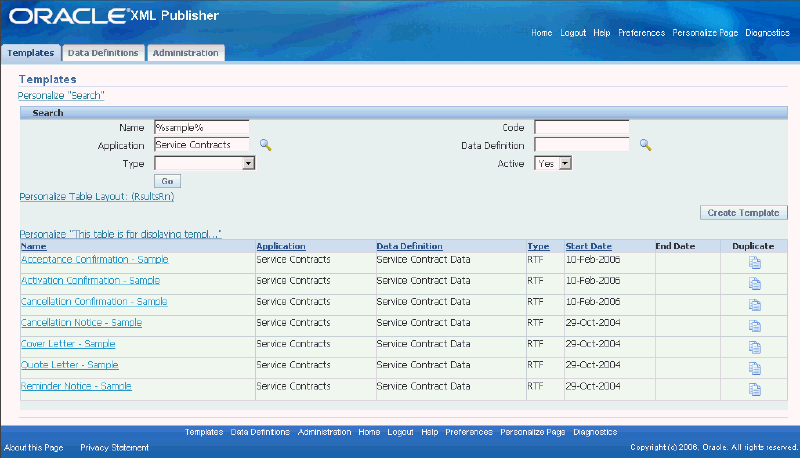Open Activation Confirmation - Sample template
The width and height of the screenshot is (800, 458).
[x=90, y=281]
